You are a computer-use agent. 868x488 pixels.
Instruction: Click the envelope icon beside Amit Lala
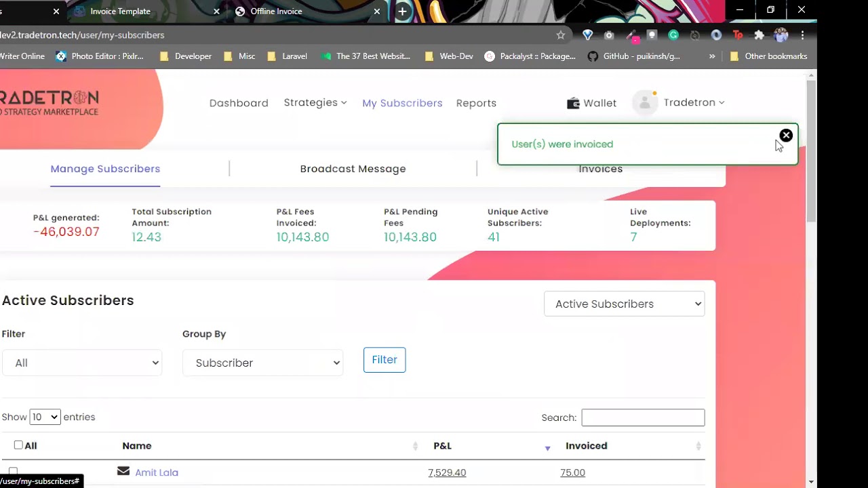tap(123, 471)
